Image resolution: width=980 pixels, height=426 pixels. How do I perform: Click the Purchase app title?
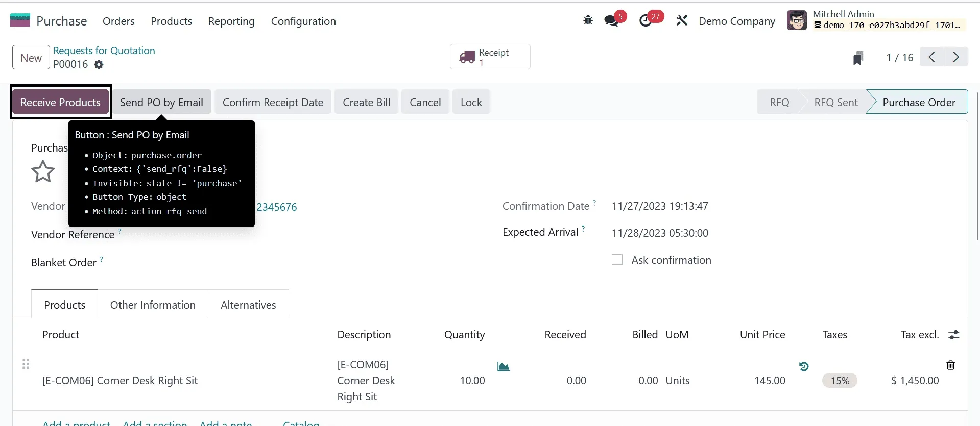[62, 21]
